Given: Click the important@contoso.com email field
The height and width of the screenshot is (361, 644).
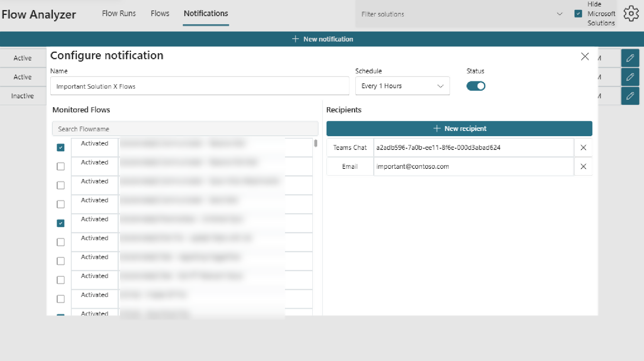Looking at the screenshot, I should point(474,166).
